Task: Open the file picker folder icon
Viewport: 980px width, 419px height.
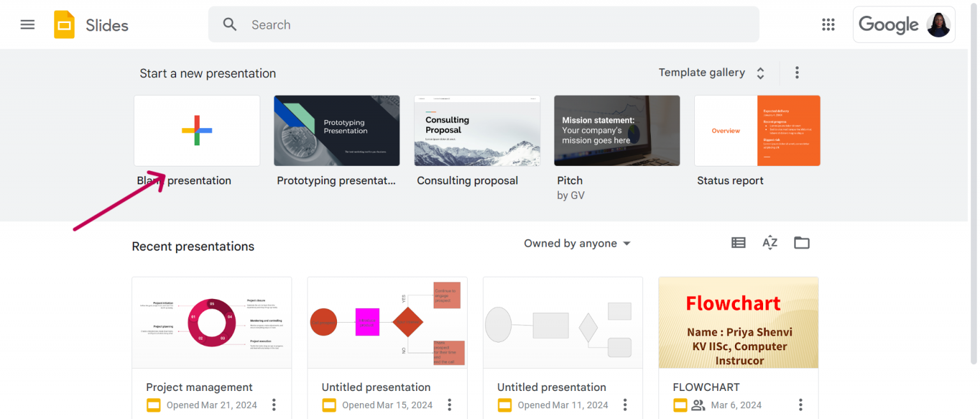Action: (801, 243)
